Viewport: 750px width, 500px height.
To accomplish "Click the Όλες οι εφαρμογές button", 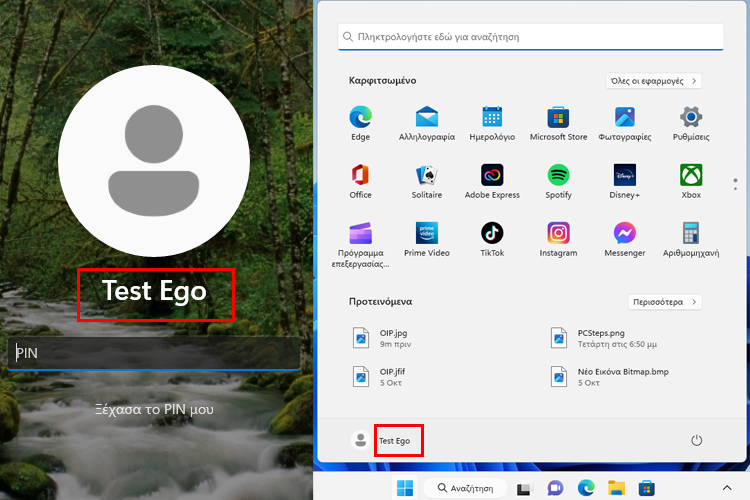I will pyautogui.click(x=653, y=81).
